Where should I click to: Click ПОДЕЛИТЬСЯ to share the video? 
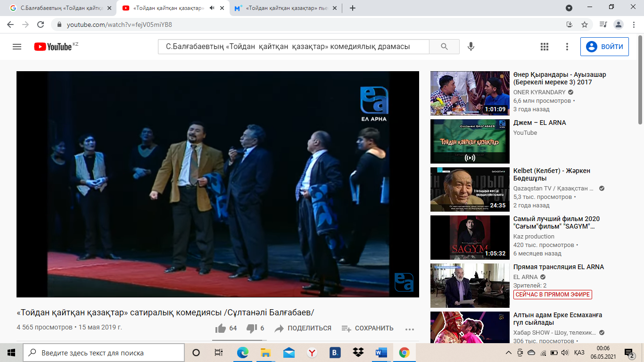[303, 329]
